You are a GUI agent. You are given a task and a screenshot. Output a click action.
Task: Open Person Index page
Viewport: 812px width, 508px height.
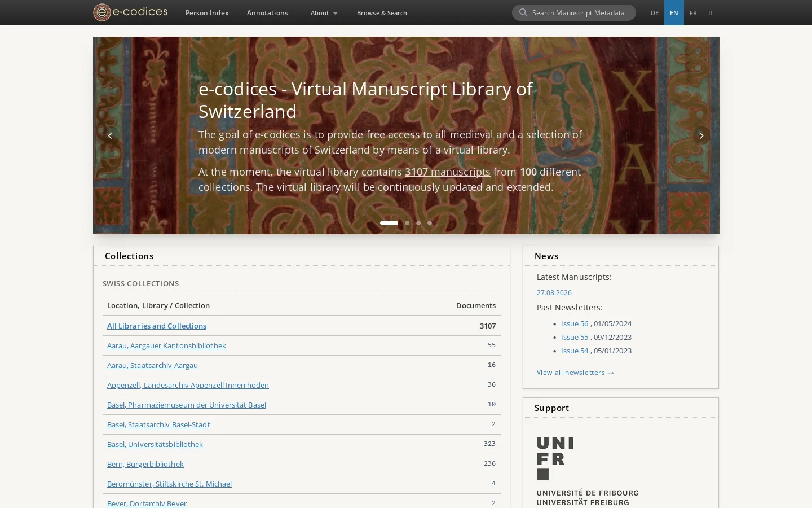[207, 12]
